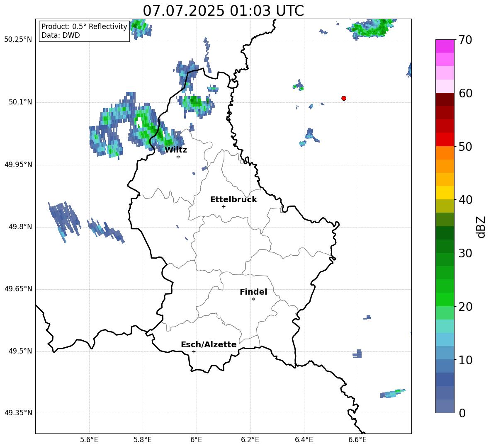Screen dimensions: 491x448
Task: Click the 10 tick on the colorbar
Action: (x=465, y=360)
